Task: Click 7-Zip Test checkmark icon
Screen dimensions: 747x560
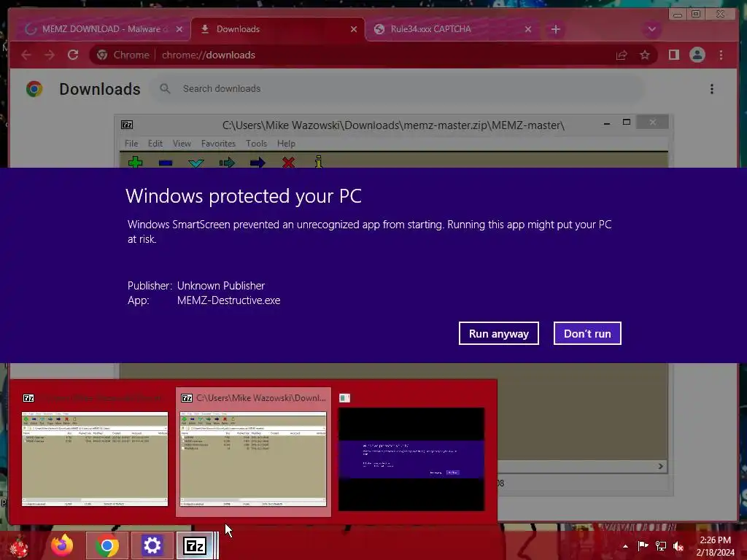Action: [x=196, y=163]
